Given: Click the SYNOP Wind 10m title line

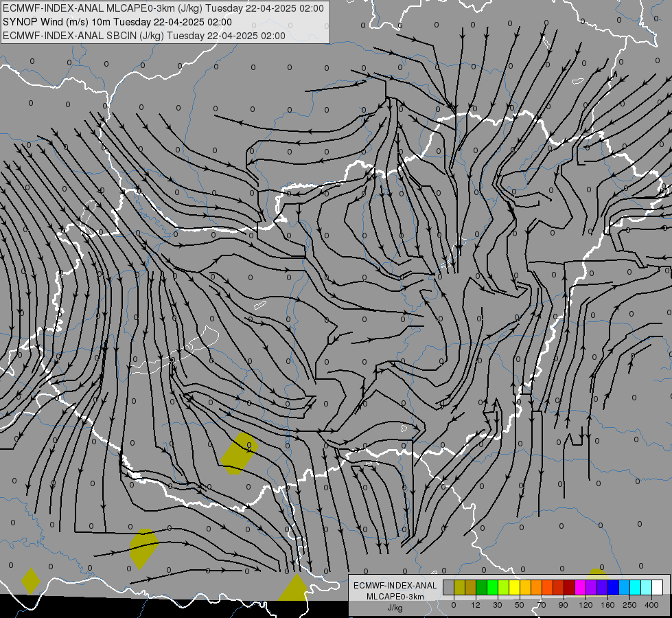Looking at the screenshot, I should pyautogui.click(x=117, y=22).
